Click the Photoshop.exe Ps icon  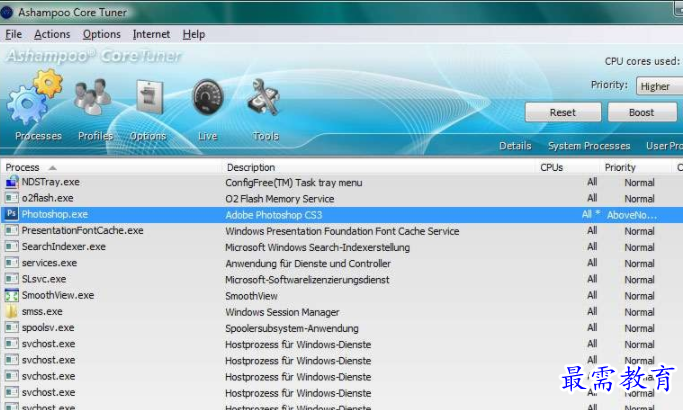point(12,214)
